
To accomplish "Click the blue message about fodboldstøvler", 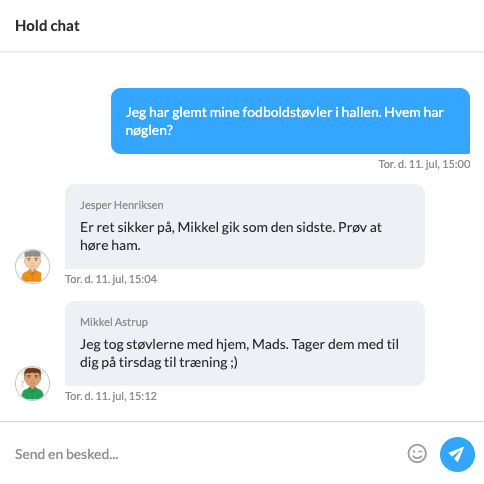I will [290, 121].
